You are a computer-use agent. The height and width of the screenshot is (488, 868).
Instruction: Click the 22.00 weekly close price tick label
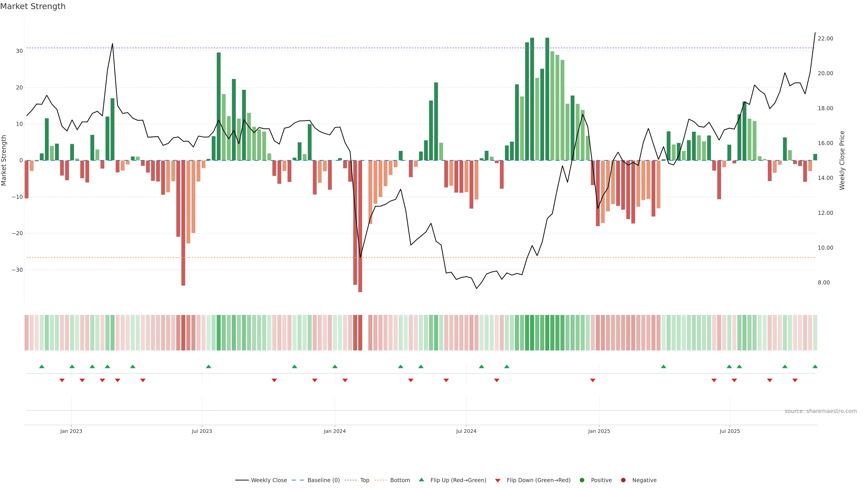[825, 39]
